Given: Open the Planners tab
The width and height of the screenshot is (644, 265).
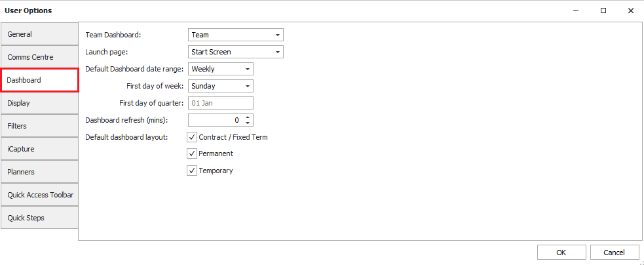Looking at the screenshot, I should pos(39,172).
